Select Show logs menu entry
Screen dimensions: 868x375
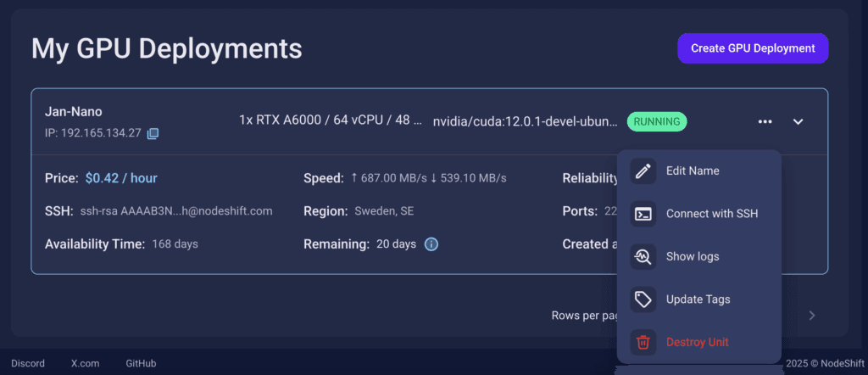[693, 256]
